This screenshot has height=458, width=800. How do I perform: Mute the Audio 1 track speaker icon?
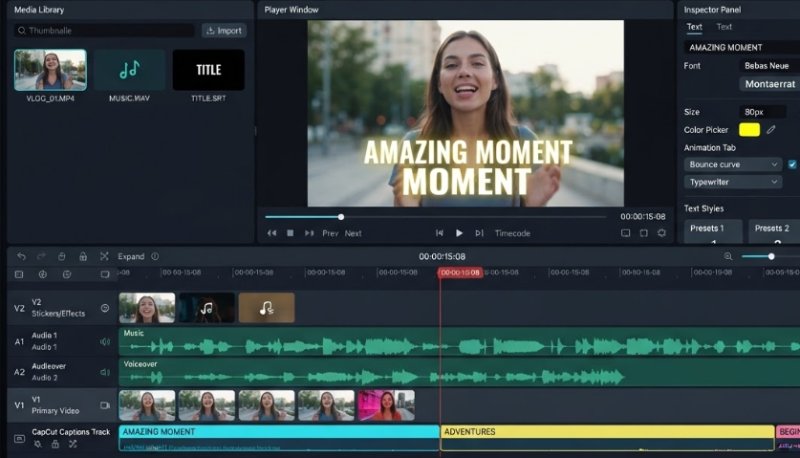(105, 342)
